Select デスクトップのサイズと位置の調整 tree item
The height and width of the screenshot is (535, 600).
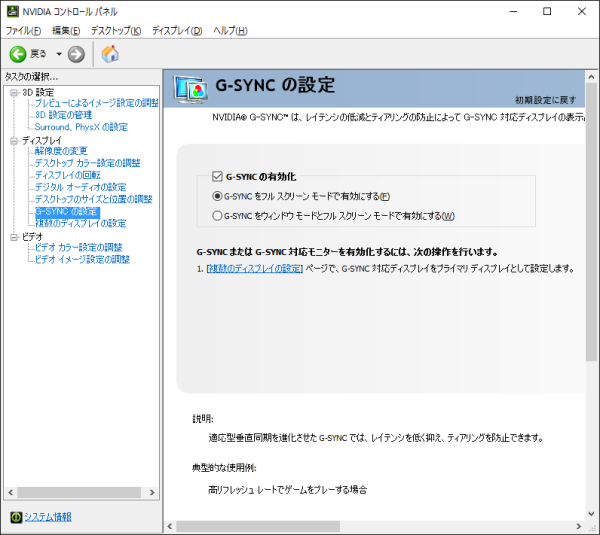(94, 199)
